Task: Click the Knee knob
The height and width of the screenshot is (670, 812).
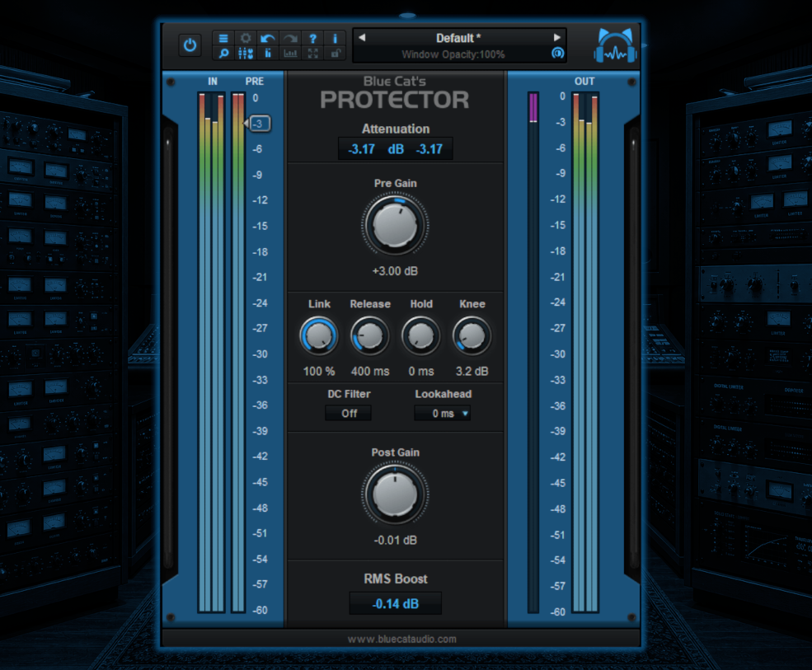Action: [472, 336]
